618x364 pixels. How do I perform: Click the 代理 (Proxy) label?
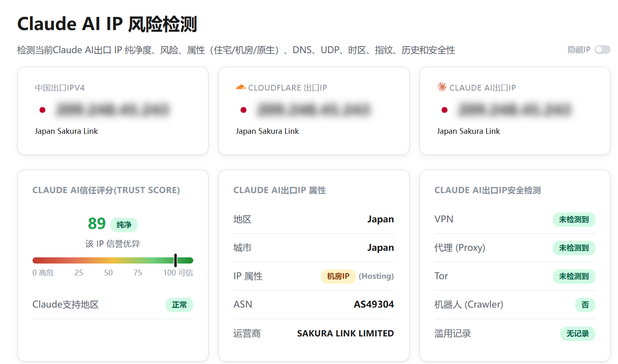[x=460, y=248]
